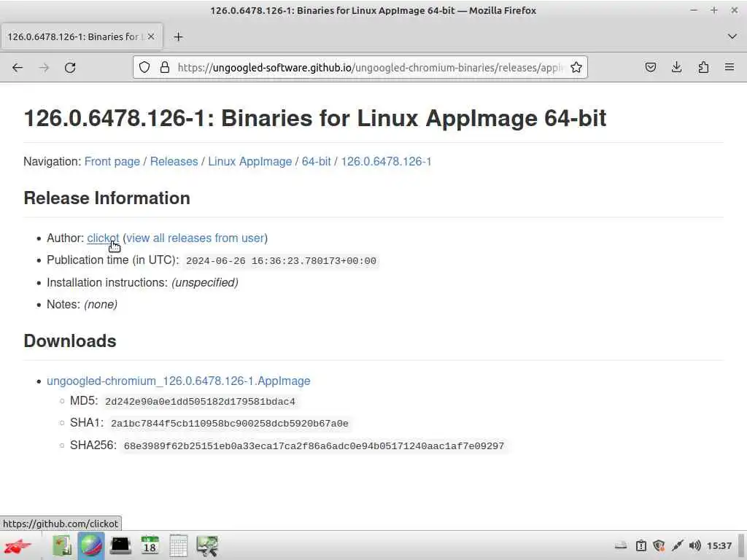Open the security shield tray icon
747x560 pixels.
click(659, 545)
